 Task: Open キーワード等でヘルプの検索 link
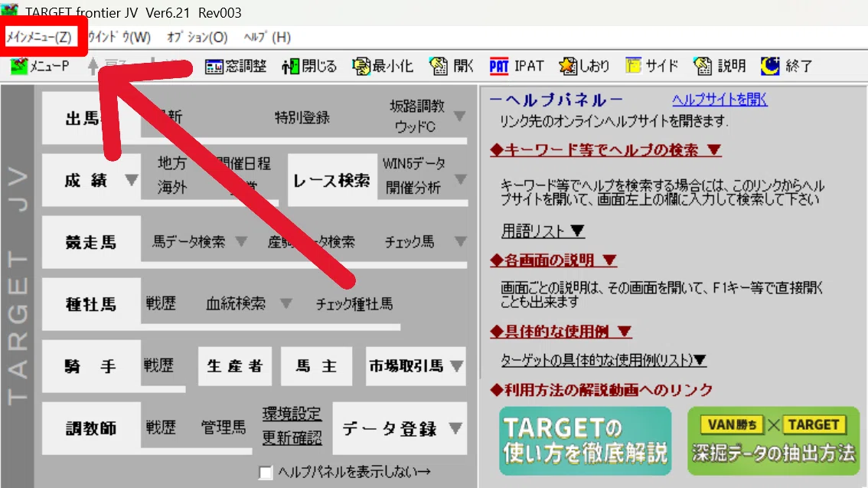coord(605,150)
